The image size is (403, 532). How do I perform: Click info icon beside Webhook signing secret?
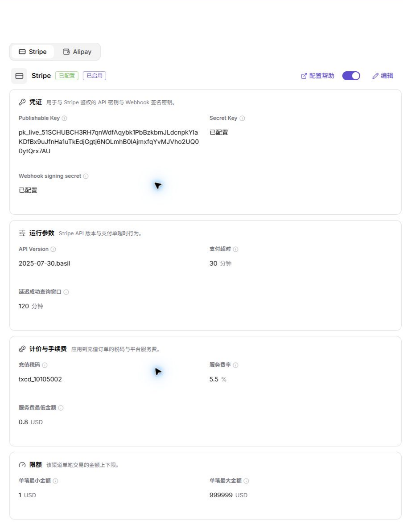pos(86,176)
